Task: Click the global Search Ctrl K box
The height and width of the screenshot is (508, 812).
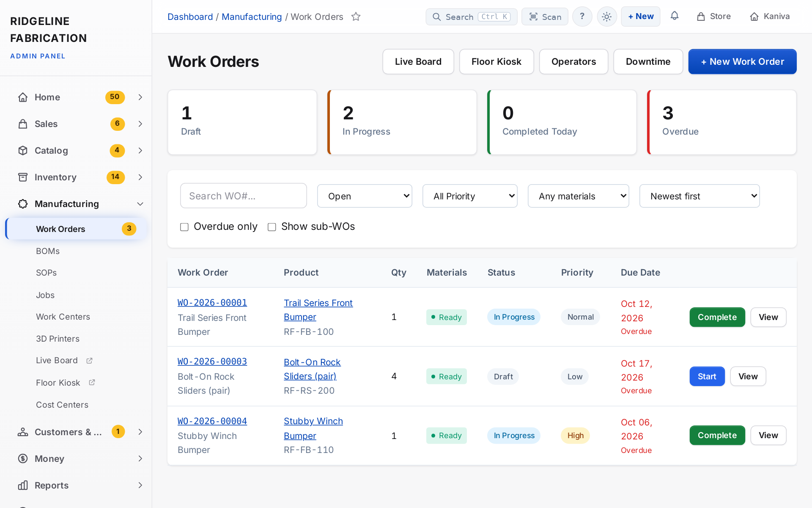Action: 471,17
